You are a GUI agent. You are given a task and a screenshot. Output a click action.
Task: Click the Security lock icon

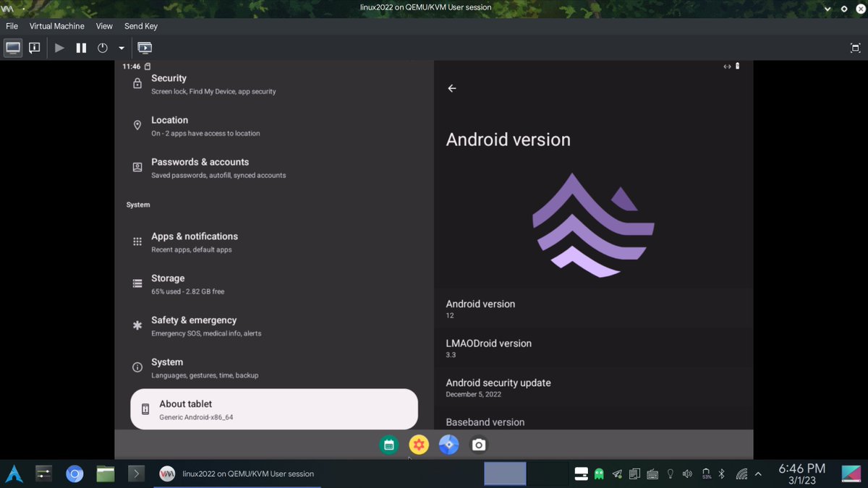click(x=137, y=84)
